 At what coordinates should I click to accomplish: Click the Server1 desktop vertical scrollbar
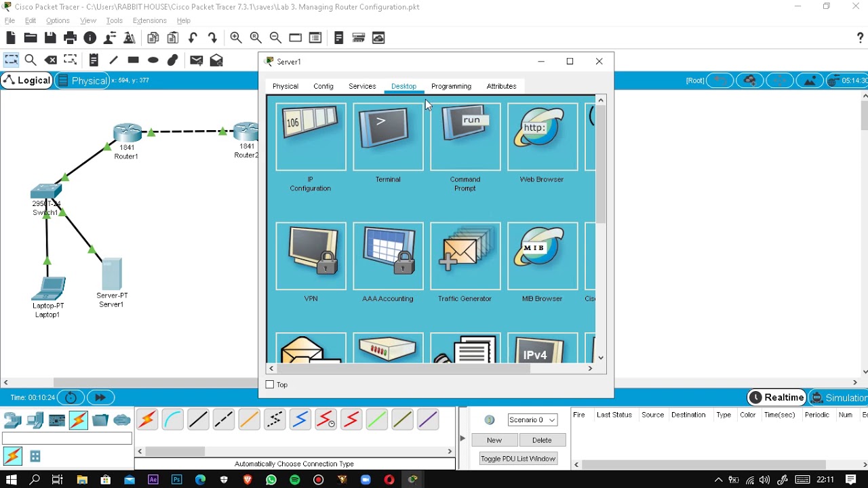tap(601, 164)
